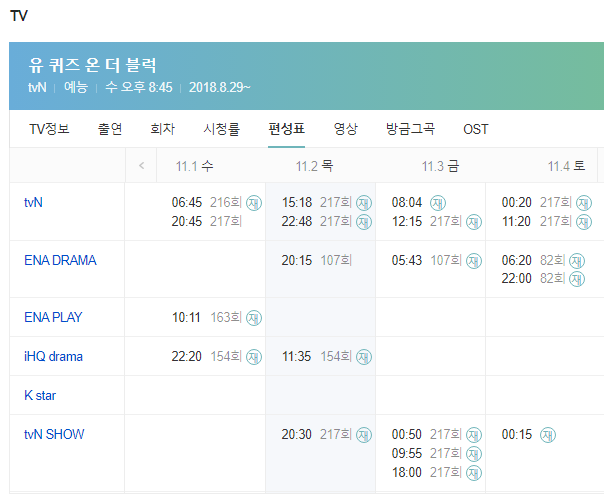Click rerun badge on tvN 08:04 entry
The image size is (604, 496).
[438, 203]
